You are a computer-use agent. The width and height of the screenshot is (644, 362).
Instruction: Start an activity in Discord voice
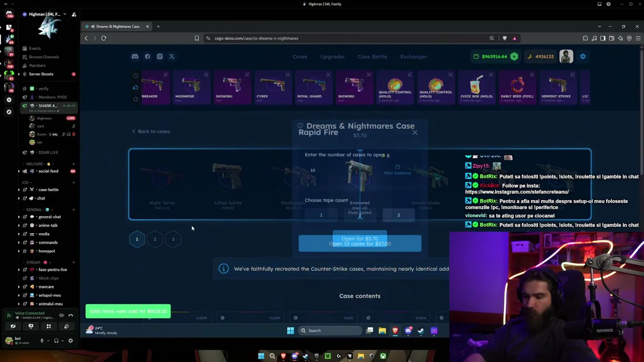coord(49,326)
